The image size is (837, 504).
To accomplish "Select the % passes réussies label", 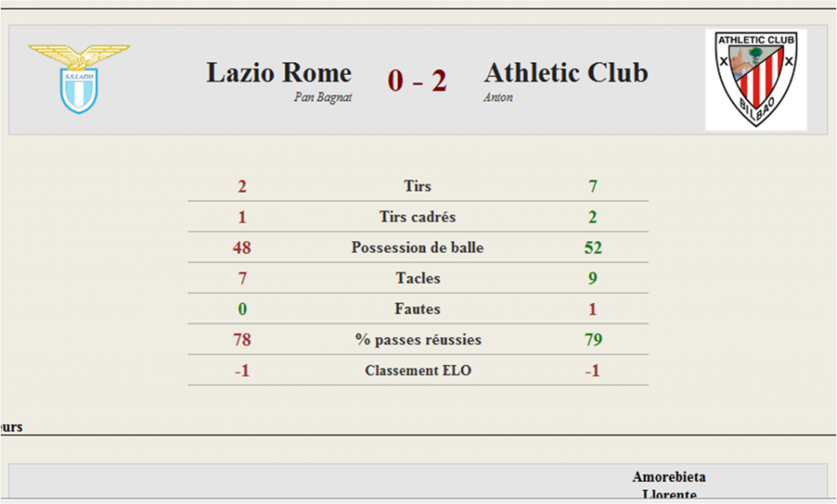I will pos(418,340).
